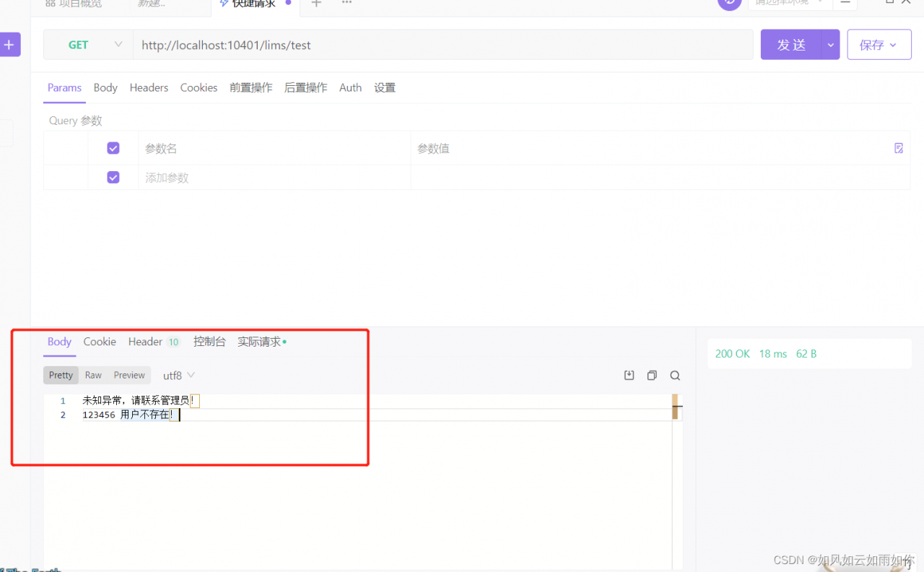Uncheck the first query parameter row
Screen dimensions: 924x572
point(113,147)
